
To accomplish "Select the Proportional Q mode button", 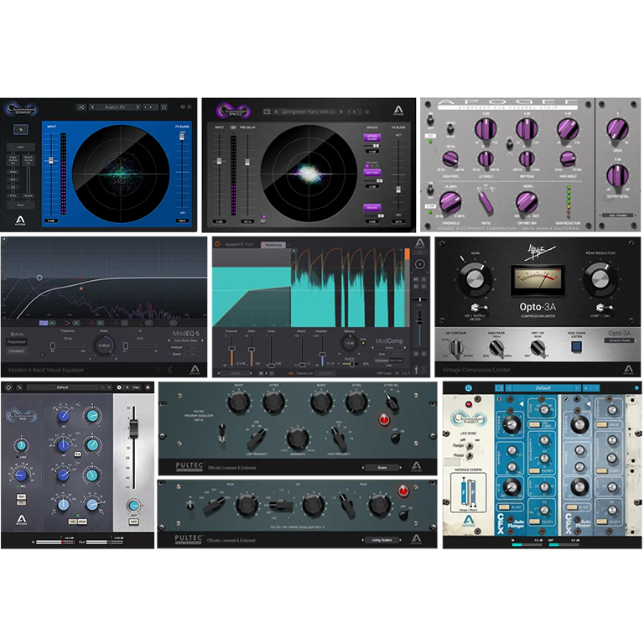I will point(17,341).
